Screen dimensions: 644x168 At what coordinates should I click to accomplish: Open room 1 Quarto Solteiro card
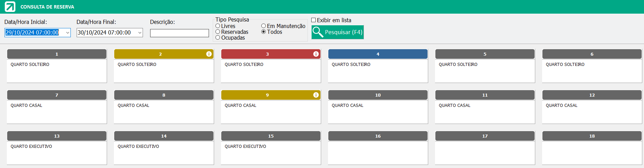click(57, 66)
